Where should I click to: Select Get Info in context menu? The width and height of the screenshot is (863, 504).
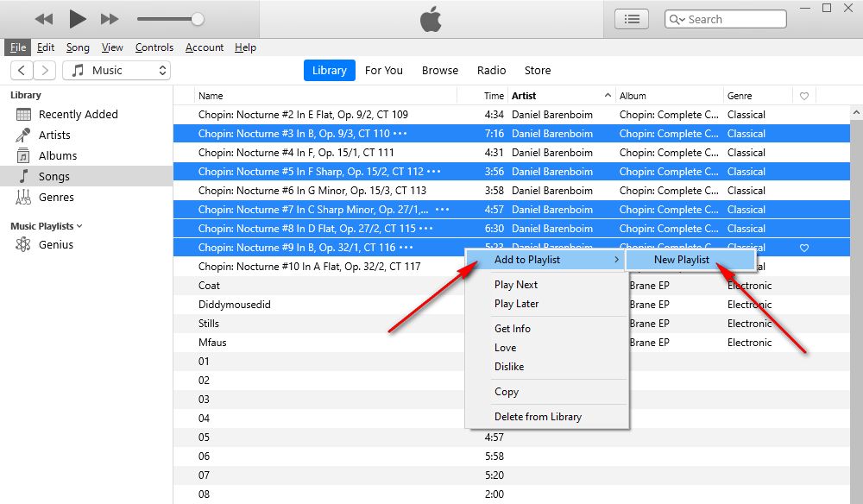pyautogui.click(x=513, y=329)
